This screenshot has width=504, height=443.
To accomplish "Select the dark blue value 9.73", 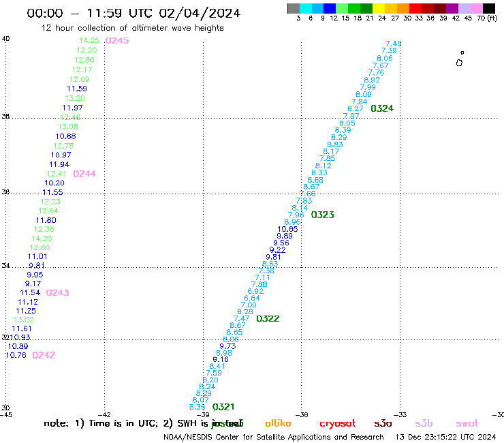I will tap(227, 346).
